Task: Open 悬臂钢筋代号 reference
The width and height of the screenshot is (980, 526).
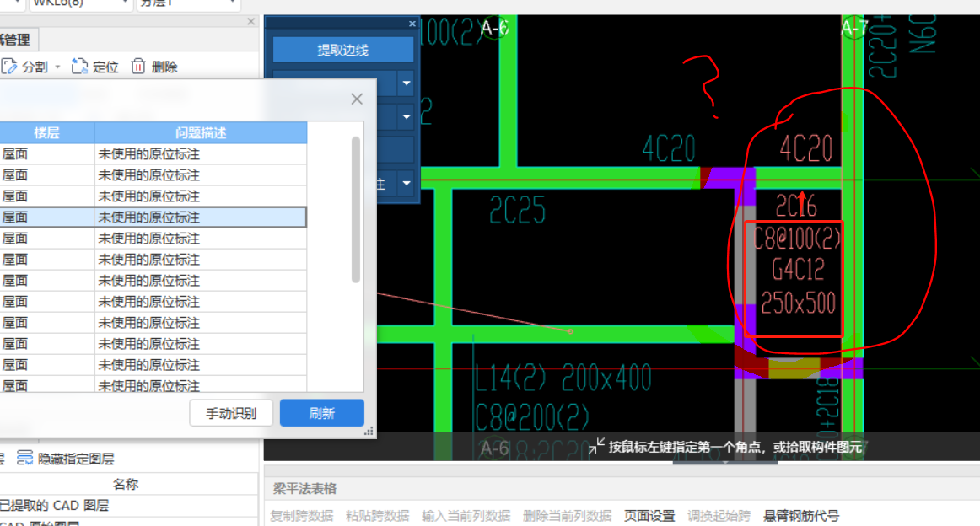Action: 801,516
